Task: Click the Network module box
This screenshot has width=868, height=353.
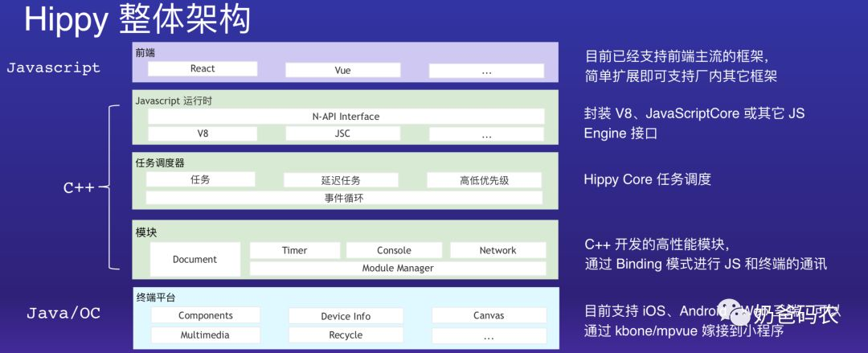Action: click(x=497, y=251)
